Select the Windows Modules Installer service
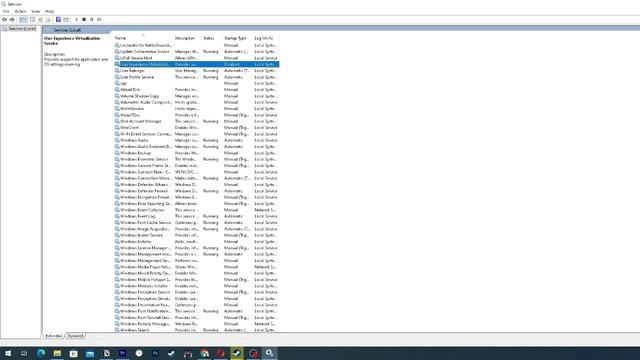The width and height of the screenshot is (640, 360). pyautogui.click(x=197, y=286)
